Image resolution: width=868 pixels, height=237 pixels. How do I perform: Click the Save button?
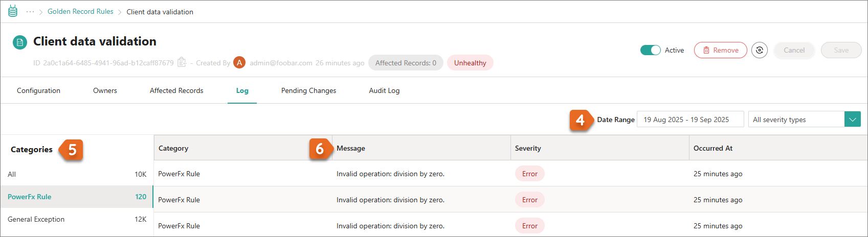click(x=841, y=50)
